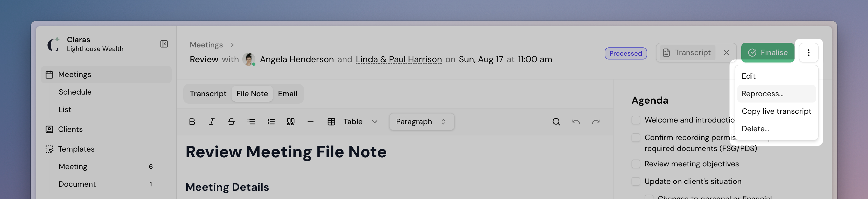Image resolution: width=868 pixels, height=199 pixels.
Task: Click the meeting date Sun, Aug 17
Action: (x=481, y=59)
